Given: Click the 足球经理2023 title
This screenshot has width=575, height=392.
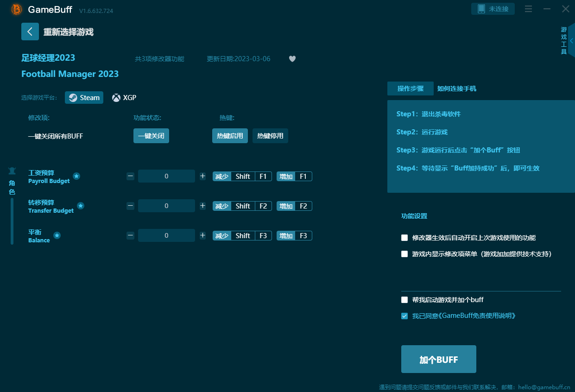Looking at the screenshot, I should 48,58.
